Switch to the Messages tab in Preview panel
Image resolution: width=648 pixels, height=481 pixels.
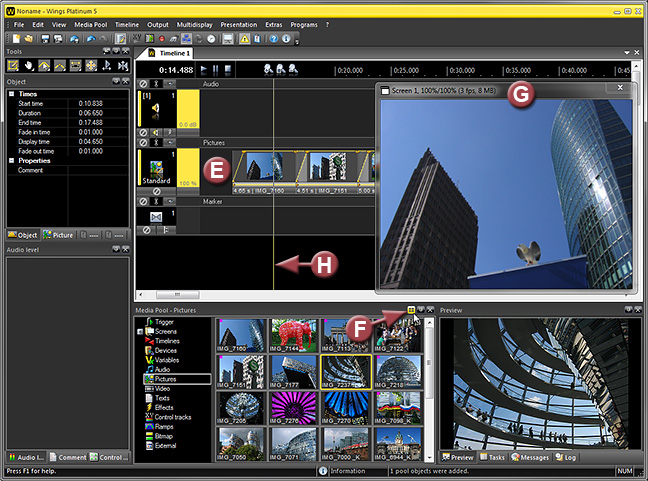pyautogui.click(x=530, y=457)
